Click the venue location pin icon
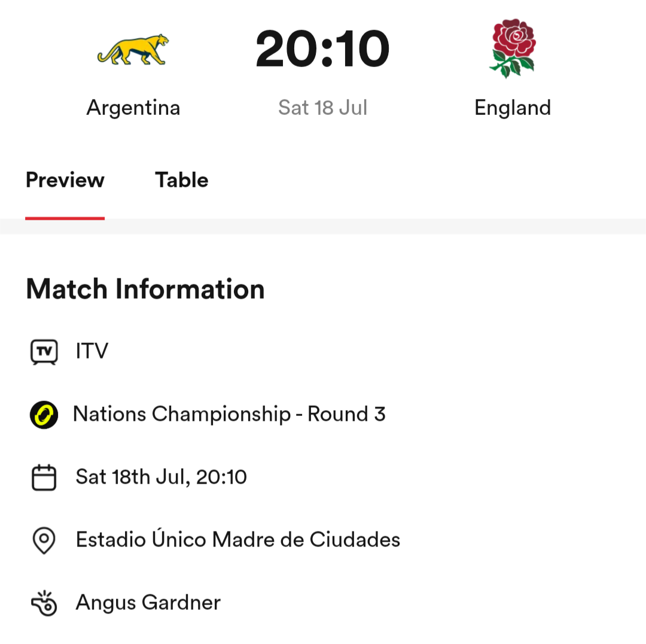The height and width of the screenshot is (644, 646). point(44,540)
